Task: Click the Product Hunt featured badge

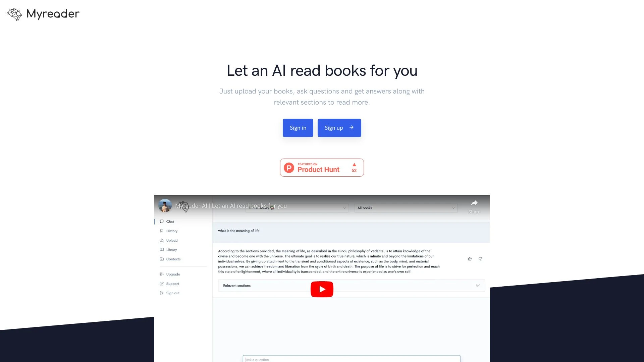Action: pyautogui.click(x=322, y=167)
